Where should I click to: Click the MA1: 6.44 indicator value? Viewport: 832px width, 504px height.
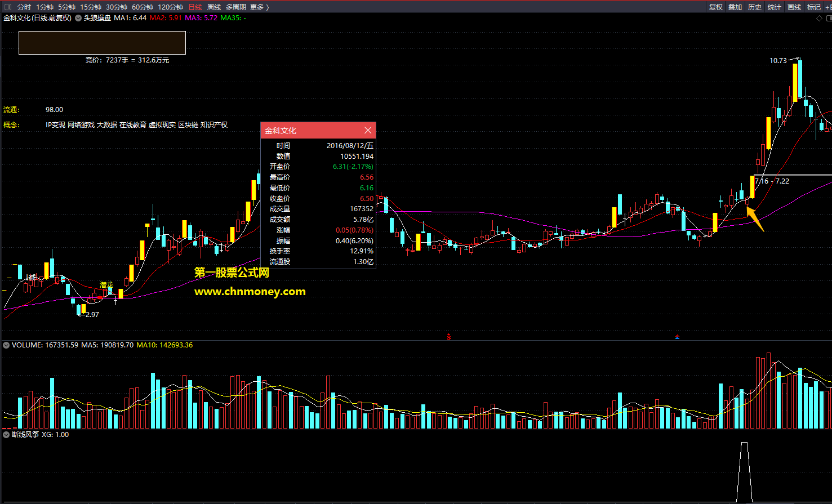tap(130, 18)
